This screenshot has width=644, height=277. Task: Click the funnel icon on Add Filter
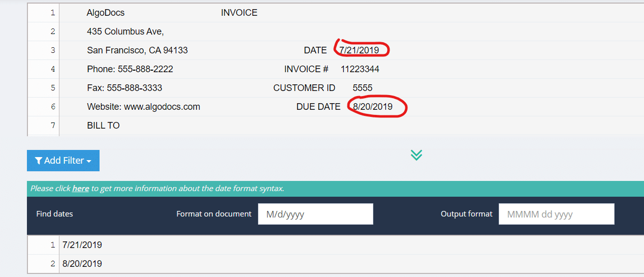(x=38, y=161)
